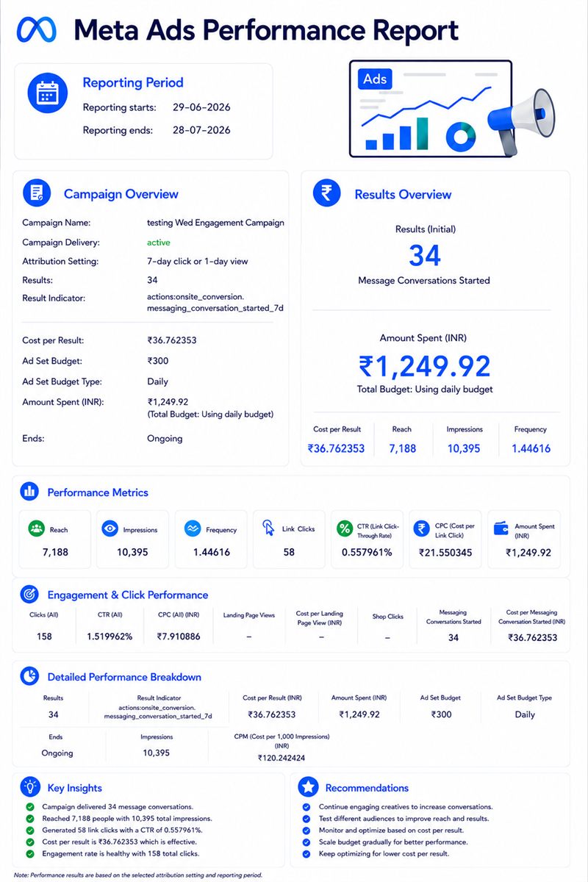Select the wallet icon on Amount Spent tile
The width and height of the screenshot is (588, 882).
pos(501,529)
